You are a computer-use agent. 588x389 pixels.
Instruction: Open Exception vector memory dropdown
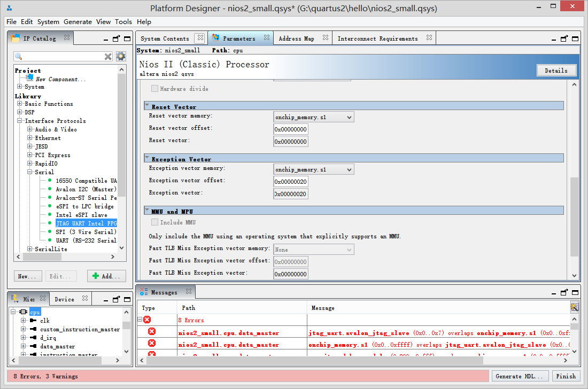click(313, 169)
